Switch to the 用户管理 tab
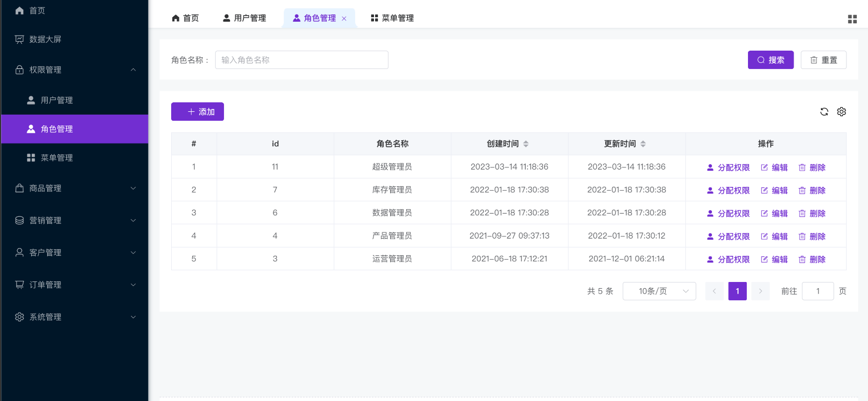The image size is (868, 401). coord(245,18)
